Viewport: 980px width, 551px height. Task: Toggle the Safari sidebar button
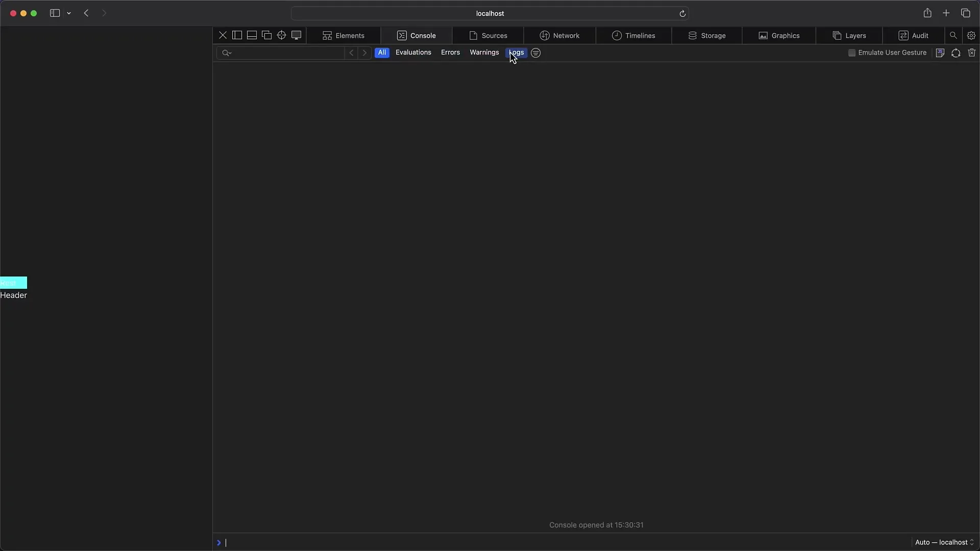(x=55, y=13)
